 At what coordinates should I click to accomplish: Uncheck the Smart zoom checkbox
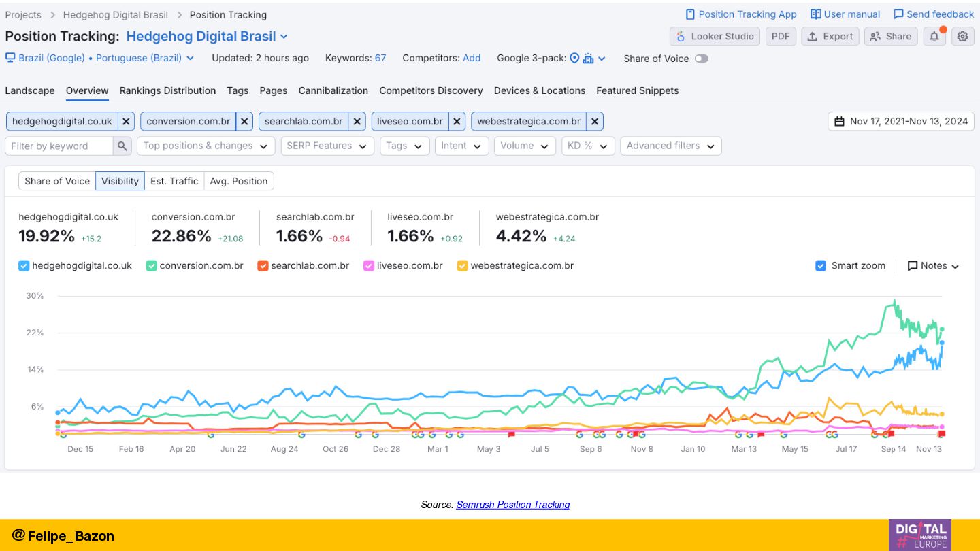pos(821,266)
